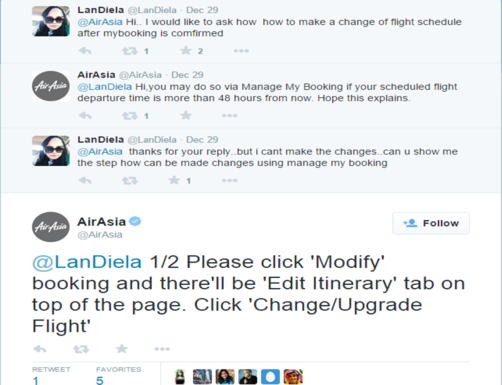Viewport: 502px width, 385px height.
Task: Favorite LanDiela's thanks tweet with 1 star
Action: [x=174, y=180]
